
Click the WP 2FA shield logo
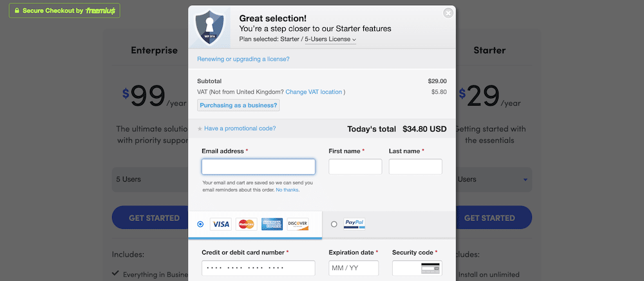pyautogui.click(x=209, y=27)
